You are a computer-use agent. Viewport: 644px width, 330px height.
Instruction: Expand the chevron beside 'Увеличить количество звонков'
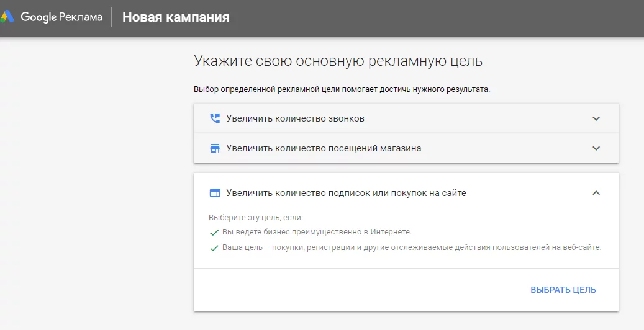[596, 118]
